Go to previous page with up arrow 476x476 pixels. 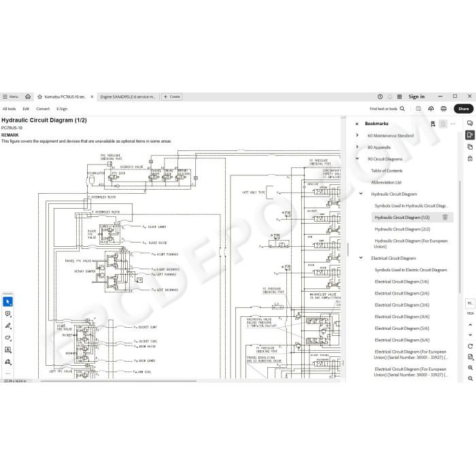tap(471, 324)
